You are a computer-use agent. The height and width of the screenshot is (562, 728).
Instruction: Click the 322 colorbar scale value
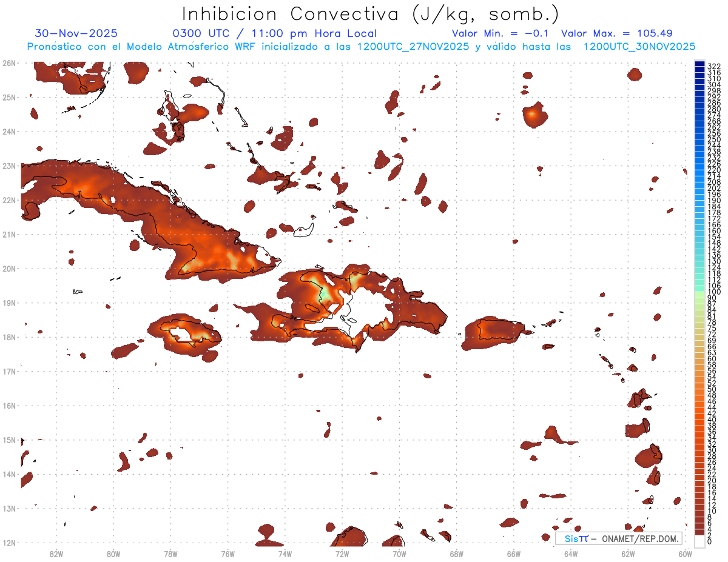713,66
